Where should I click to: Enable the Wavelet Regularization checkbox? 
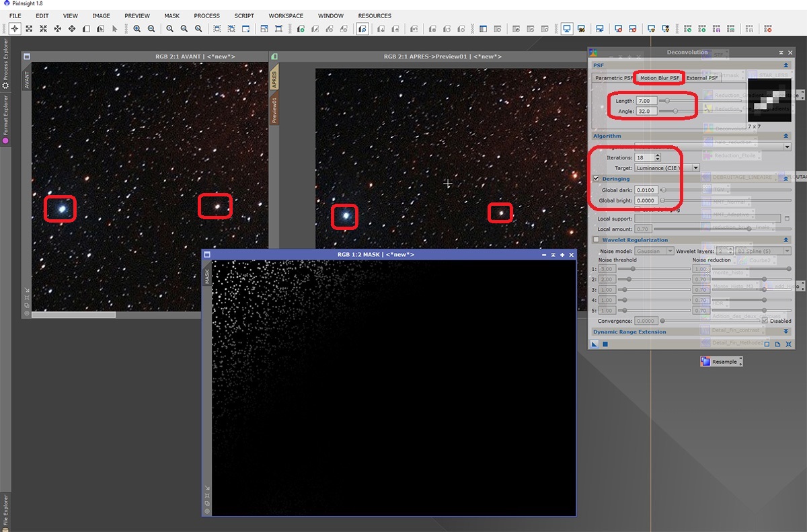[x=596, y=239]
